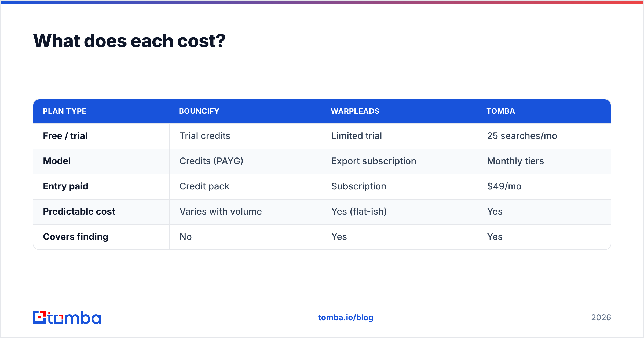Click the Tomba logo in the footer

coord(67,317)
